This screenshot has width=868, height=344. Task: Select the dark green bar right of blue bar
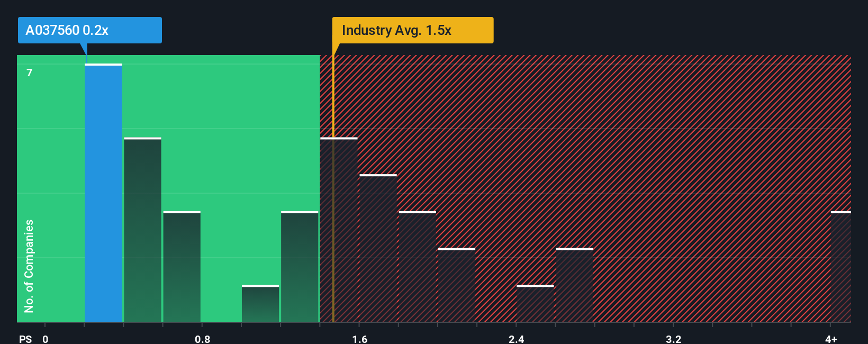[142, 230]
